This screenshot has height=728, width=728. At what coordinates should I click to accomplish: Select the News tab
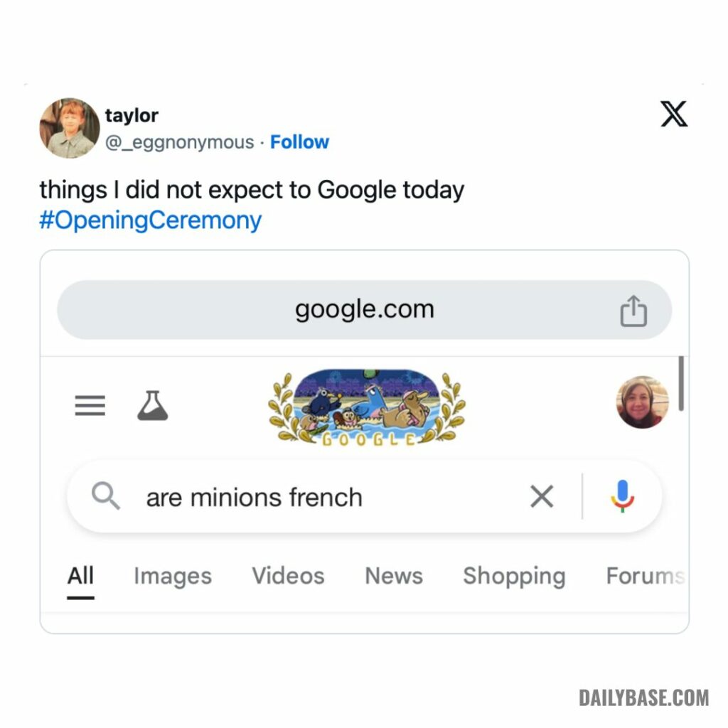pos(394,576)
